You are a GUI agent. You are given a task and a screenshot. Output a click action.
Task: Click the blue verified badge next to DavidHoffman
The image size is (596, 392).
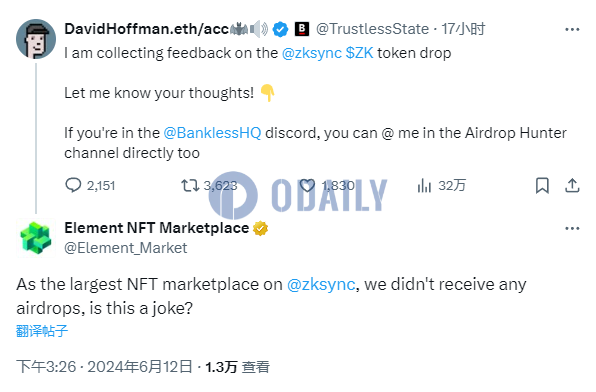(x=281, y=29)
